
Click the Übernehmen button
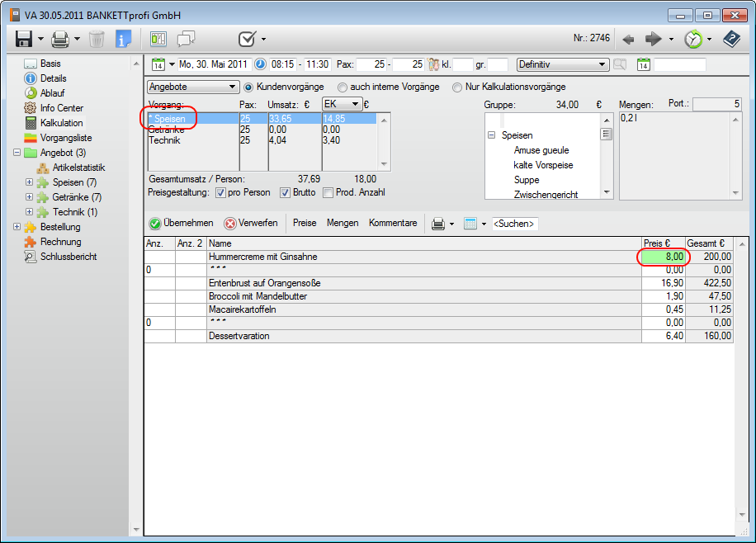point(182,223)
